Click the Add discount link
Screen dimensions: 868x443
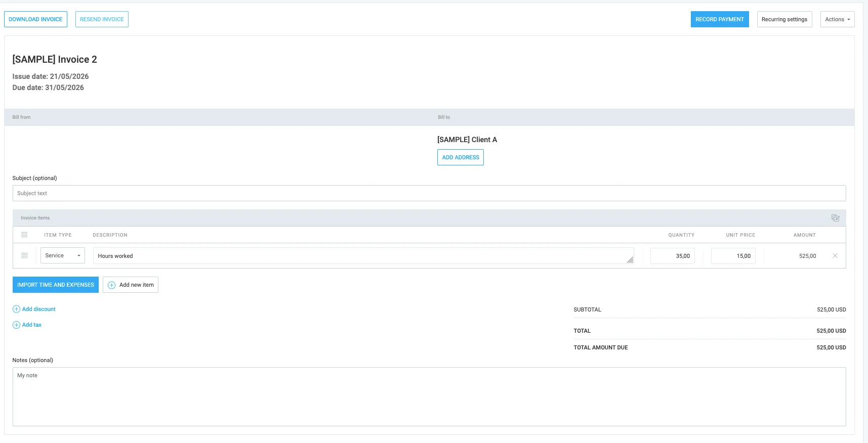[x=39, y=309]
